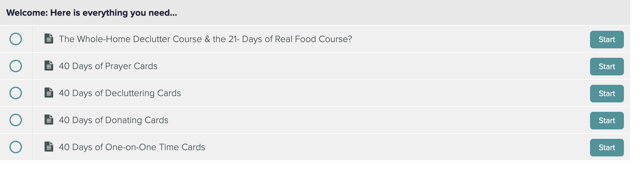Open the 40 Days of Donating Cards title
Screen dimensions: 644x174
tap(114, 120)
